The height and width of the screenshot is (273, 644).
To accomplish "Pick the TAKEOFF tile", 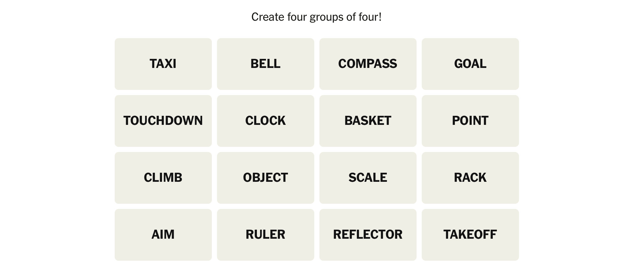I will click(470, 235).
